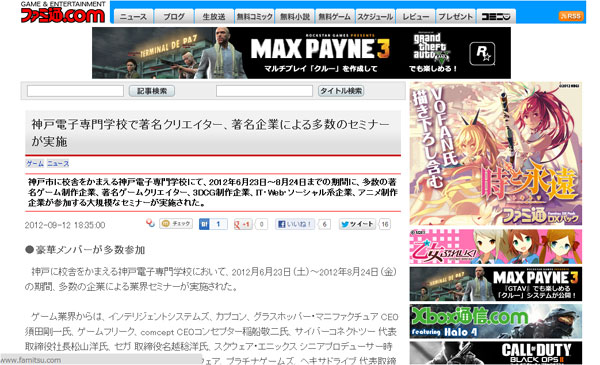Open the 無料コミック navigation tab
This screenshot has height=365, width=600.
point(254,16)
